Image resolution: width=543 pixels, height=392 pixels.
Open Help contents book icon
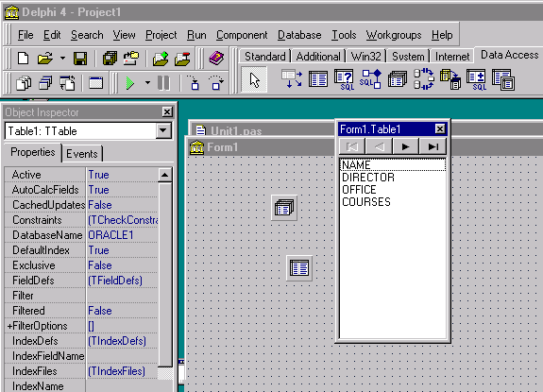pos(216,59)
